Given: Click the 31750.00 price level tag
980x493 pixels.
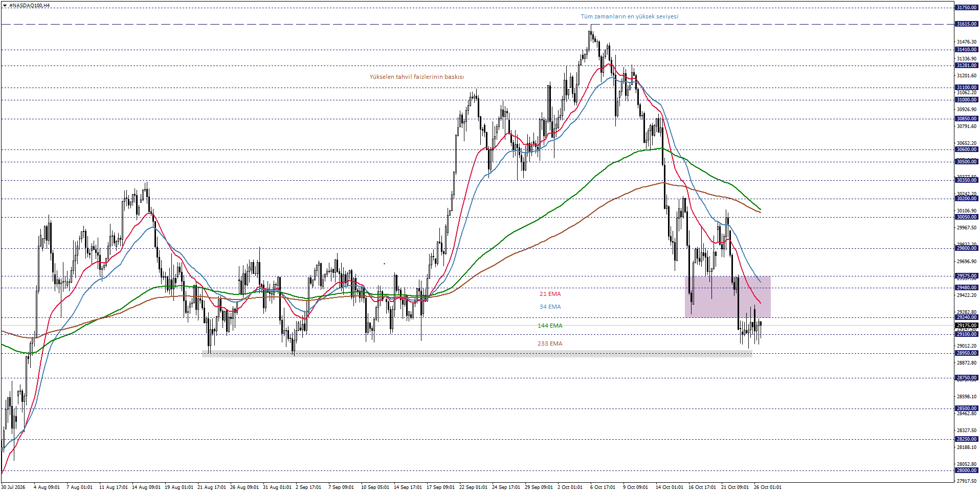Looking at the screenshot, I should (x=967, y=8).
